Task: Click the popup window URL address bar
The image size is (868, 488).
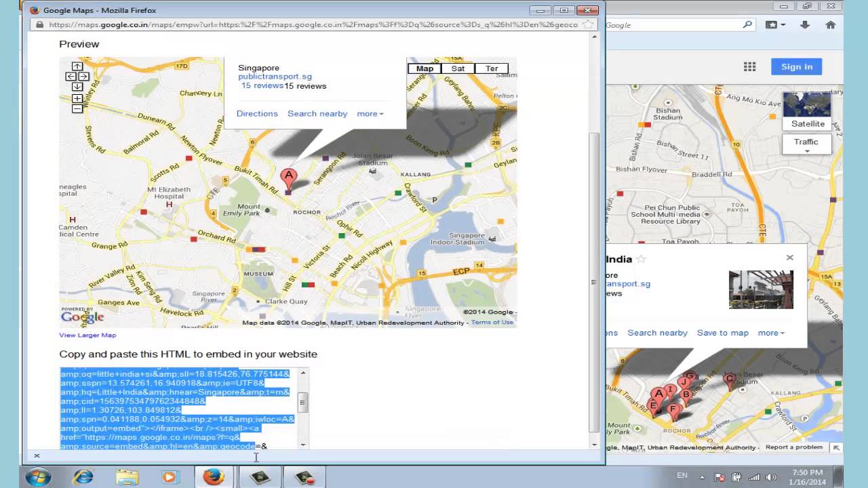Action: point(313,24)
